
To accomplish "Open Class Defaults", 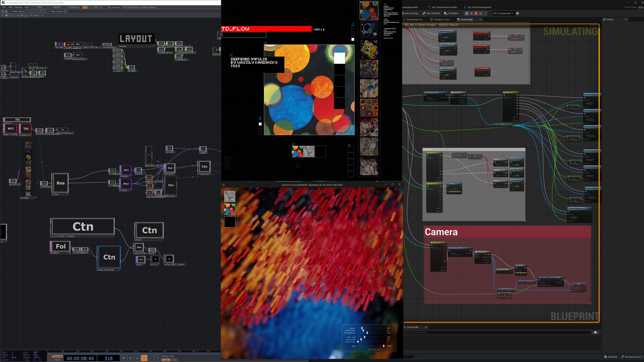I will 431,13.
